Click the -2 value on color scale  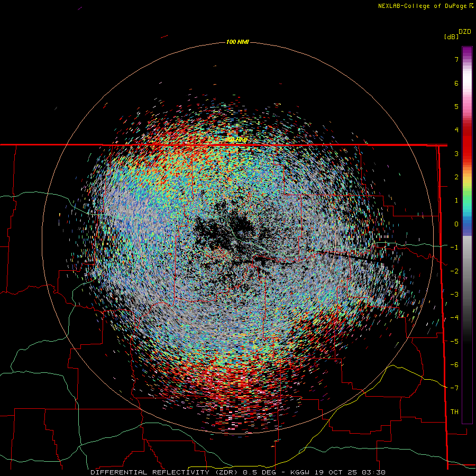(x=454, y=271)
